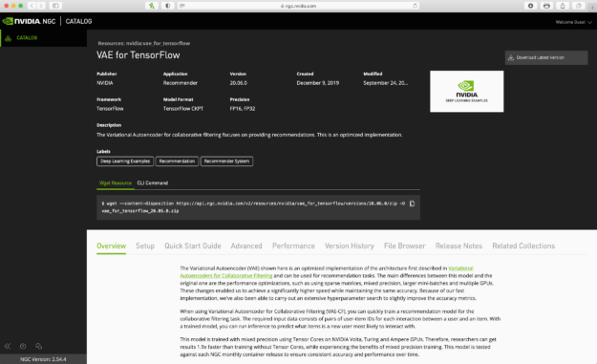Open the reader view icon in address bar
The height and width of the screenshot is (364, 597).
pyautogui.click(x=182, y=6)
